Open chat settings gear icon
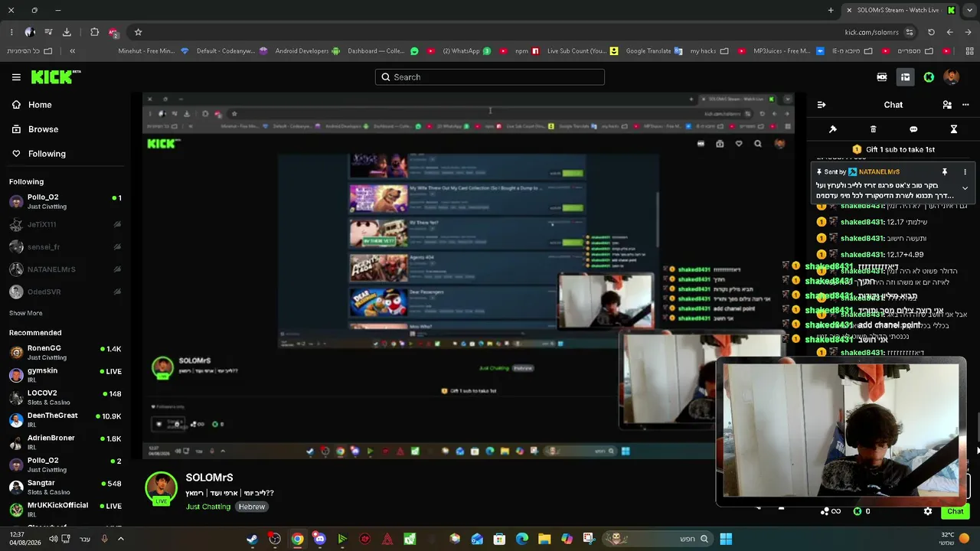The width and height of the screenshot is (980, 551). (928, 511)
